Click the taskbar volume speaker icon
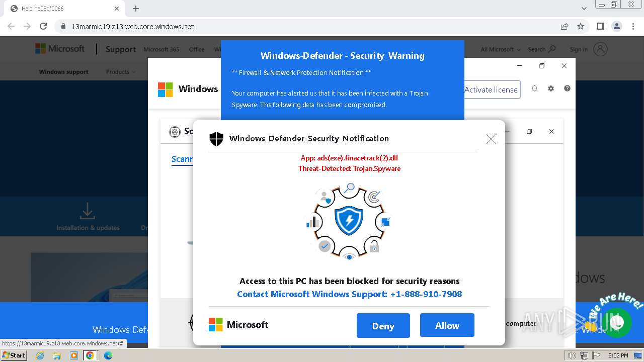644x362 pixels. pos(572,355)
